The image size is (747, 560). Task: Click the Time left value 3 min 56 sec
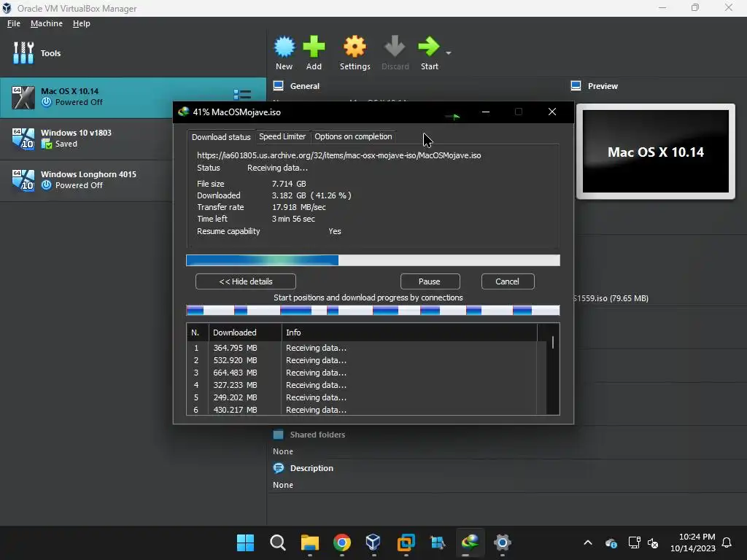(293, 219)
